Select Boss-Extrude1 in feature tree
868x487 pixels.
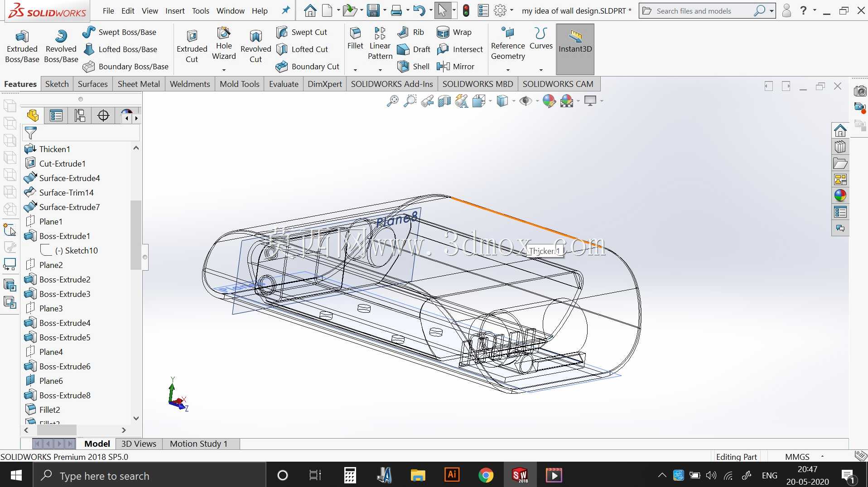64,236
